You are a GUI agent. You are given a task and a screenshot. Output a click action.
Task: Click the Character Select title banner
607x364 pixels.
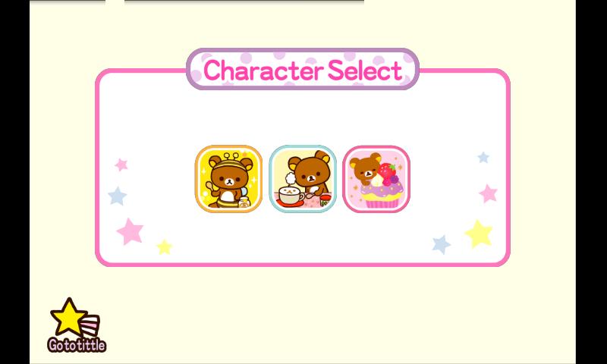click(303, 70)
